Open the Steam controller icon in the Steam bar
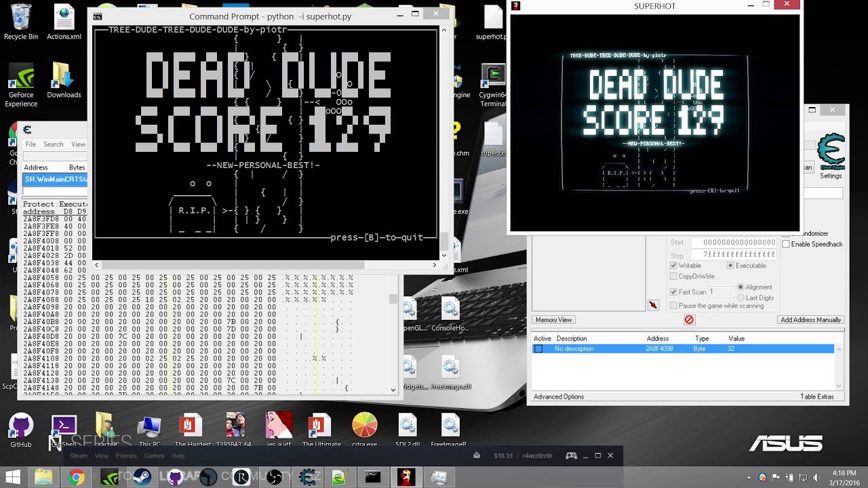Screen dimensions: 868x488 click(x=572, y=455)
